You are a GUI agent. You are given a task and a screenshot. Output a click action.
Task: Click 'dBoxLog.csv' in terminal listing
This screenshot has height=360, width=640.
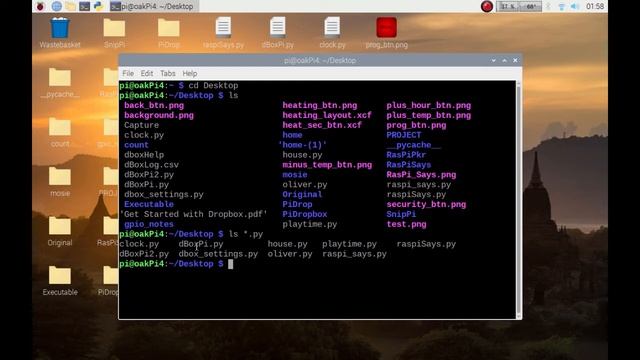[x=151, y=165]
